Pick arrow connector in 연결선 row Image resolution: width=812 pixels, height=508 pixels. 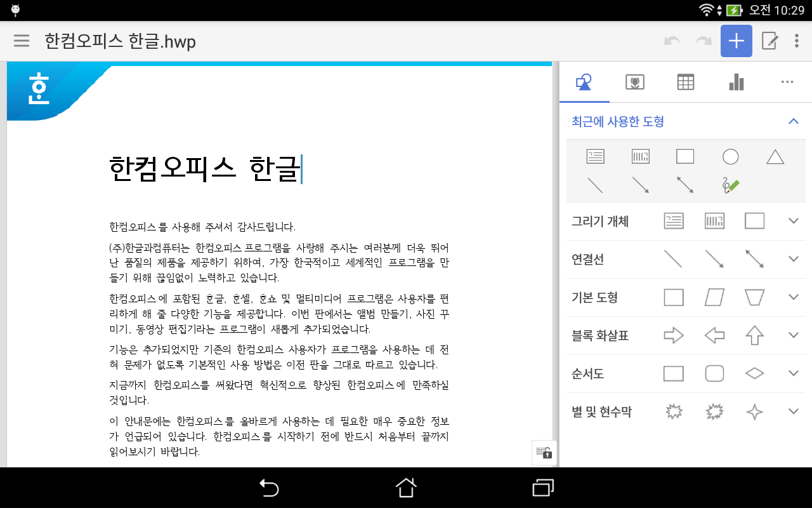coord(714,259)
